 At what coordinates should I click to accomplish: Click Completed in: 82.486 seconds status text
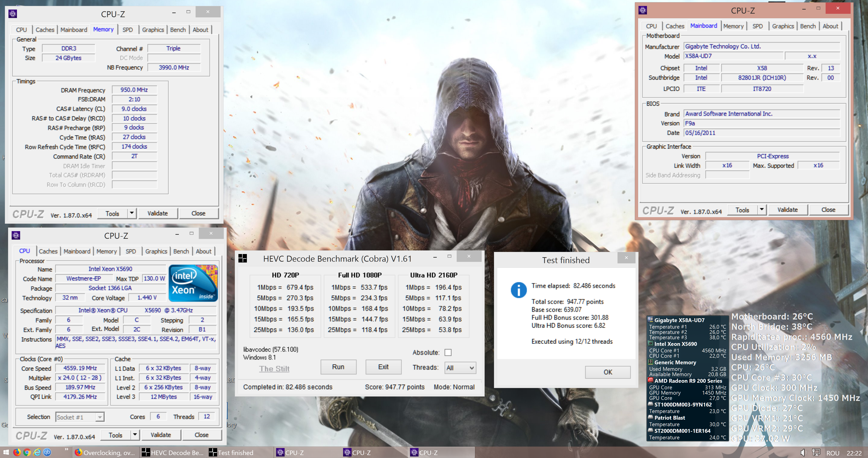click(288, 387)
